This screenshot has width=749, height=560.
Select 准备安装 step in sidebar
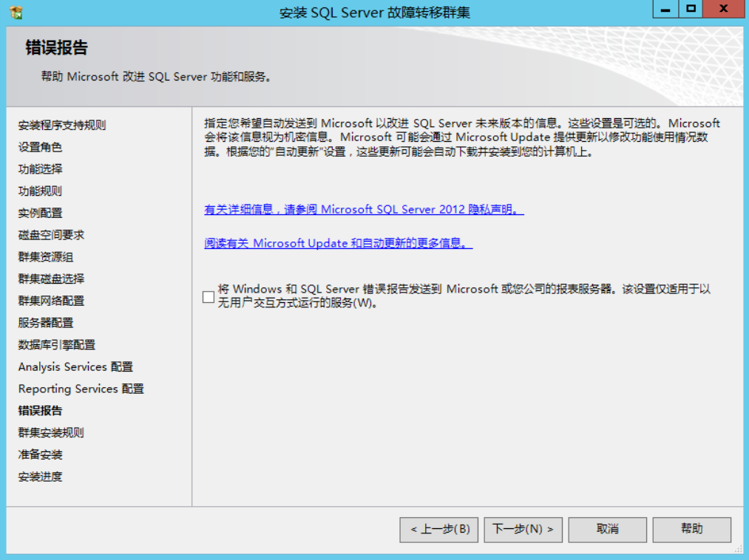(40, 455)
